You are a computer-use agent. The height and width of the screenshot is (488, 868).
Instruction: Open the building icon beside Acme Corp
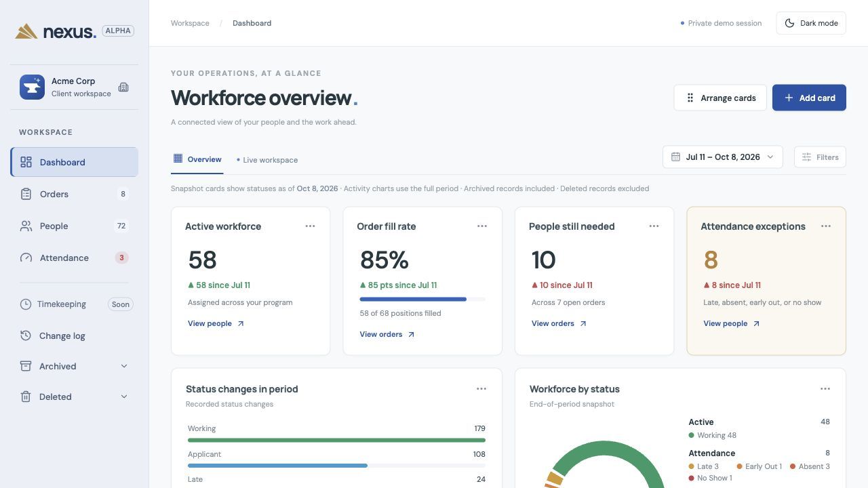pos(123,87)
